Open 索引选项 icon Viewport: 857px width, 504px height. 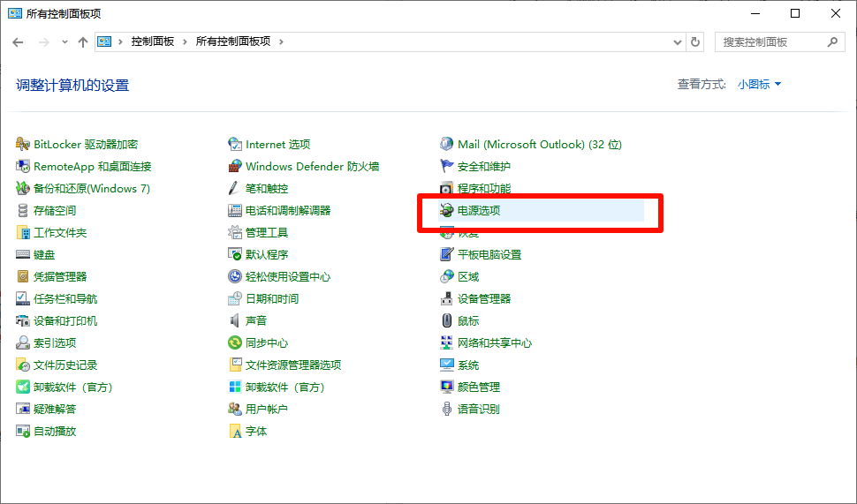[x=22, y=343]
